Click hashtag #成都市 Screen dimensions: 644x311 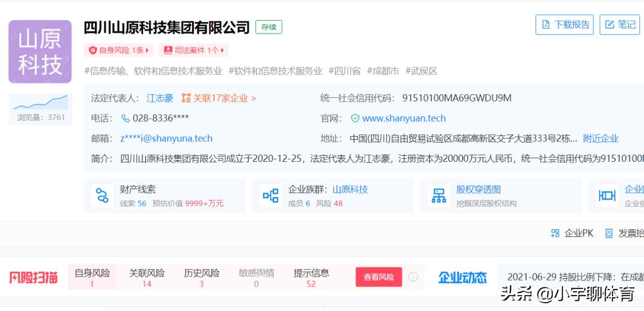(383, 71)
